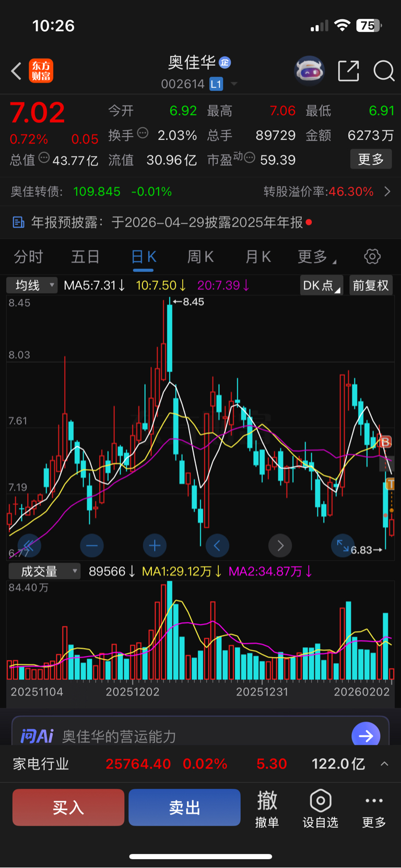This screenshot has height=868, width=401.
Task: Open the bottom 更多 three-dot menu
Action: (x=374, y=808)
